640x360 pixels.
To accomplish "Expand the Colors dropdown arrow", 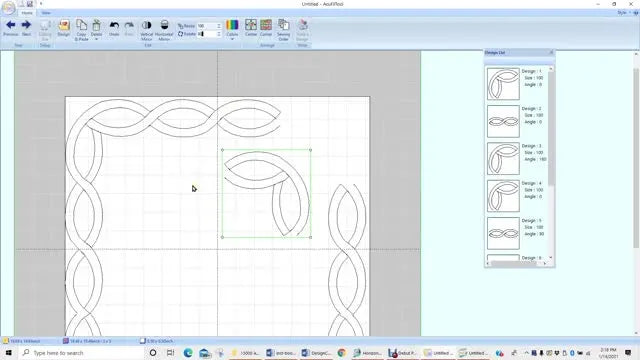I will [232, 39].
